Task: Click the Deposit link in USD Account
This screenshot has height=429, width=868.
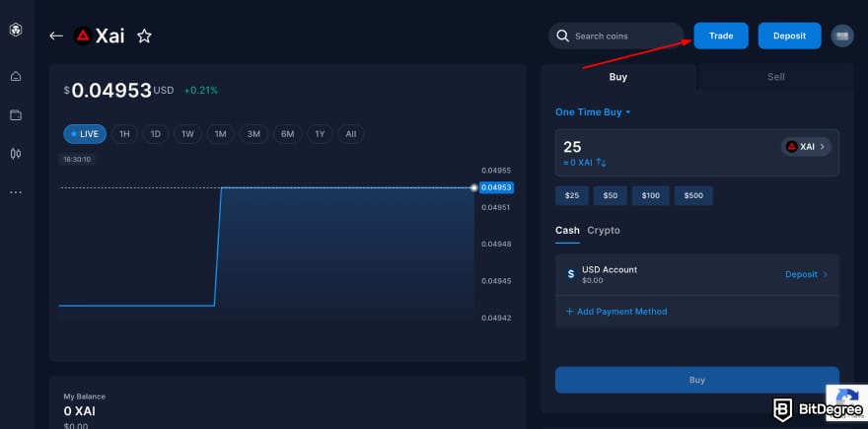Action: click(x=806, y=274)
